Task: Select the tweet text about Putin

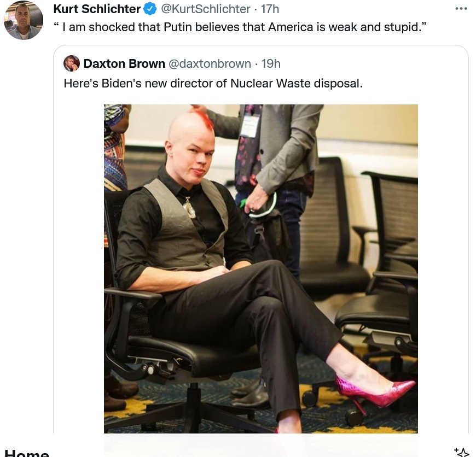Action: pos(240,27)
